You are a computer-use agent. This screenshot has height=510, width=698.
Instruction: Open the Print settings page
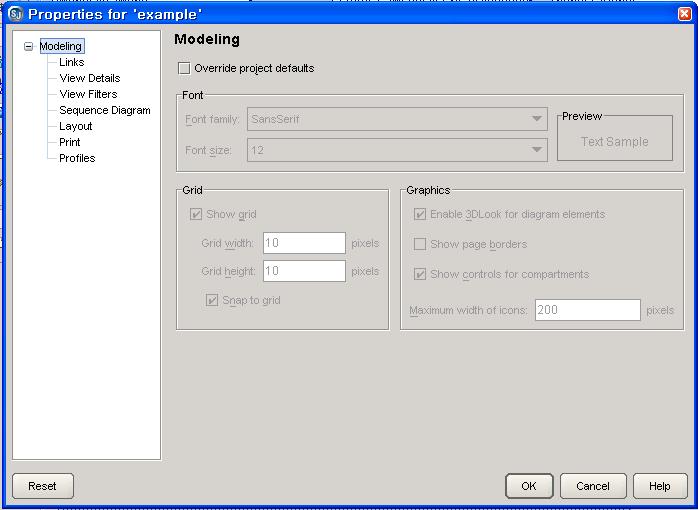pos(70,142)
